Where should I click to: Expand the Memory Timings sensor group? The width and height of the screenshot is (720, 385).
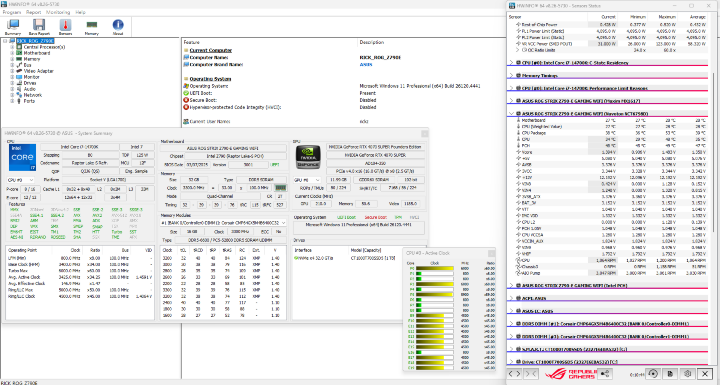pos(512,76)
